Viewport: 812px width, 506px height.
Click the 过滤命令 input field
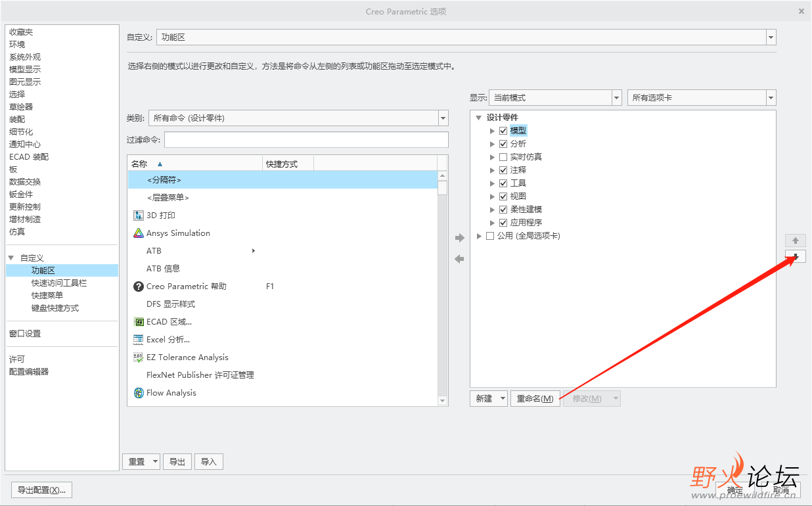pyautogui.click(x=306, y=139)
